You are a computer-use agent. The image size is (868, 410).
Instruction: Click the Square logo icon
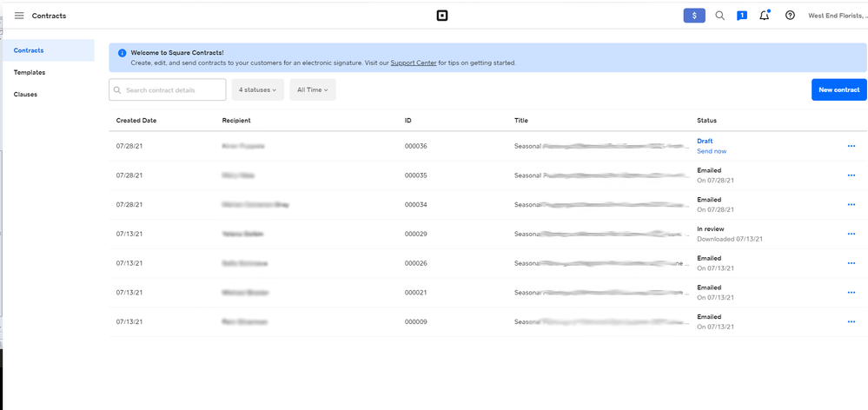click(441, 16)
